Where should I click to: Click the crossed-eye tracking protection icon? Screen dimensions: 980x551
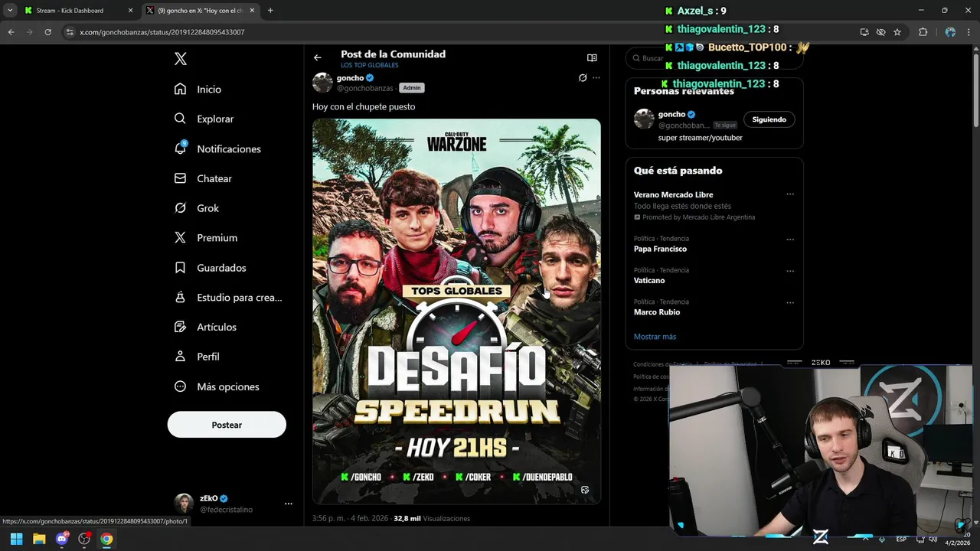(x=880, y=32)
